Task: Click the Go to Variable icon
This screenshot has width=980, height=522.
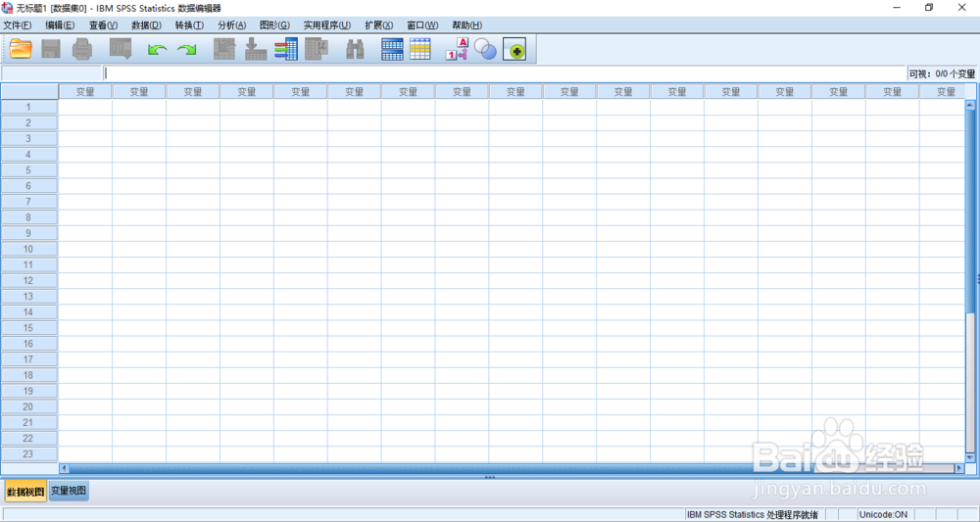Action: [x=256, y=49]
